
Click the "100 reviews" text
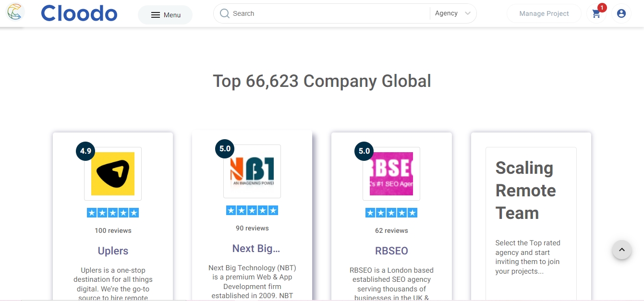[113, 230]
